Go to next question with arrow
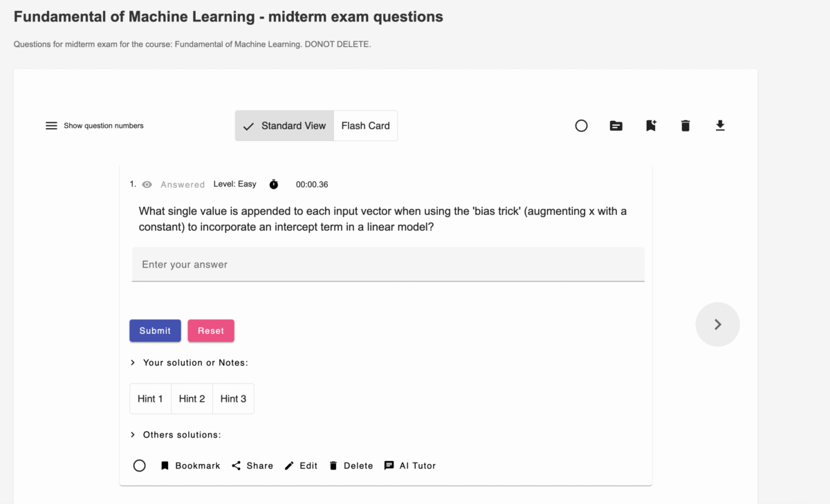830x504 pixels. coord(717,324)
